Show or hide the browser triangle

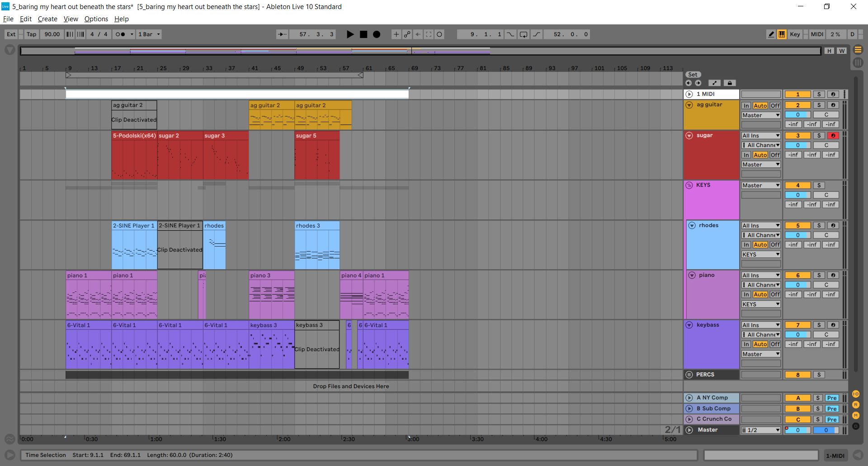pyautogui.click(x=9, y=50)
